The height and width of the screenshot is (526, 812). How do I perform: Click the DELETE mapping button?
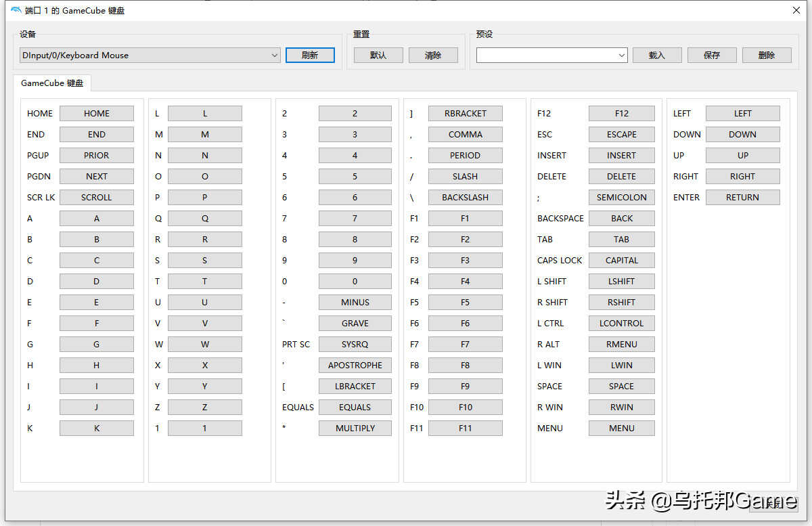[622, 177]
